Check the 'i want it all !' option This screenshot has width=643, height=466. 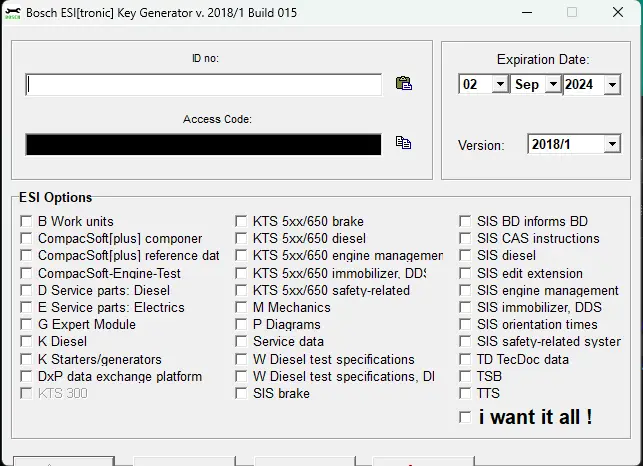465,418
